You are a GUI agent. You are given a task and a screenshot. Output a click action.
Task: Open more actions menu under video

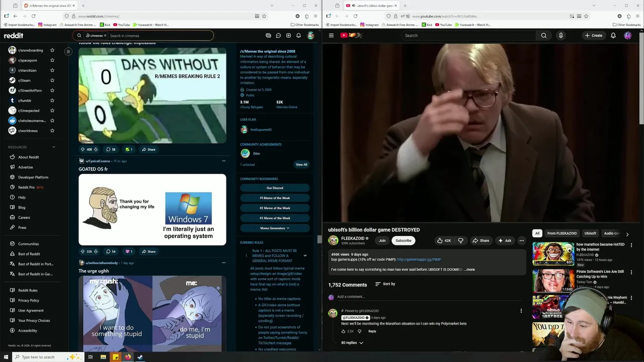point(521,240)
